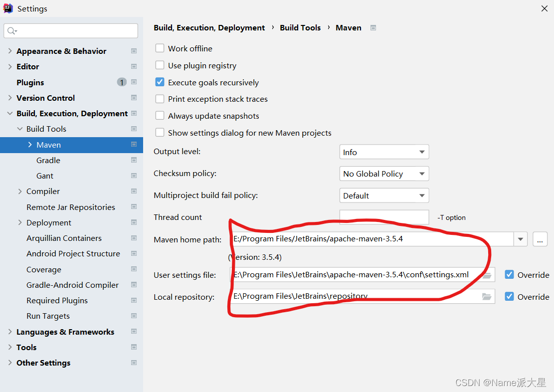554x392 pixels.
Task: Click project-level icon beside Deployment
Action: click(x=134, y=222)
